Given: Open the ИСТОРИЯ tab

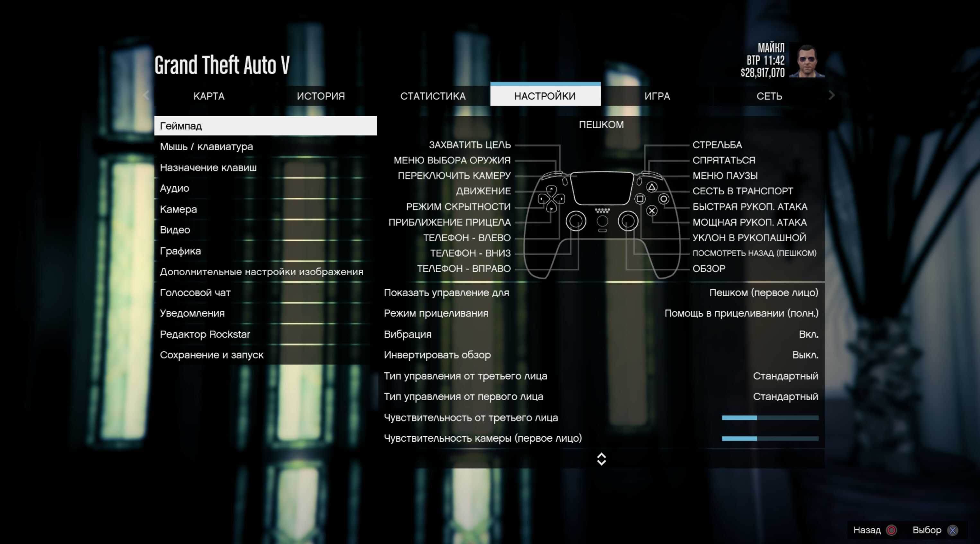Looking at the screenshot, I should (x=321, y=96).
